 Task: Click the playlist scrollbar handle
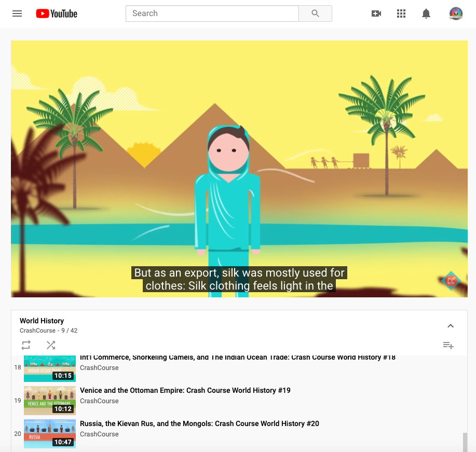click(x=465, y=442)
